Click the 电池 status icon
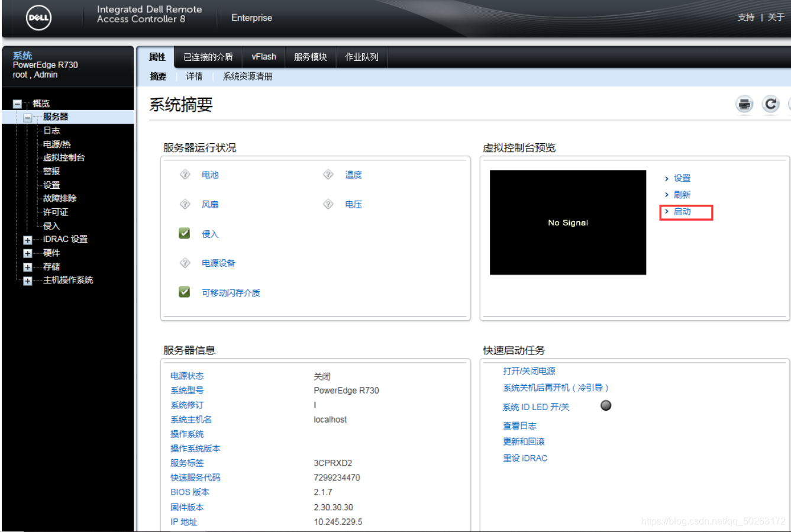 pos(185,175)
